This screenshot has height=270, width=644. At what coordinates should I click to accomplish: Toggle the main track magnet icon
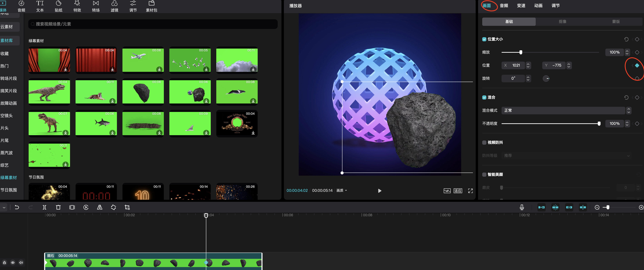coord(542,207)
